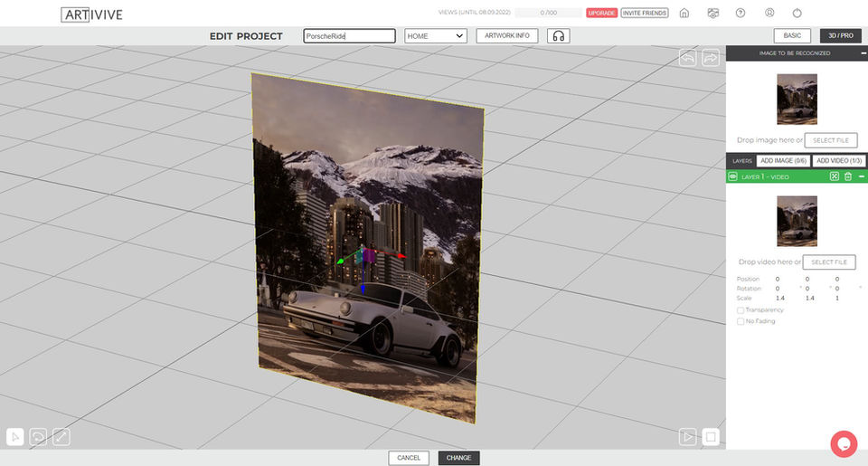Click the 'EDIT PROJECT' heading text

pos(246,36)
